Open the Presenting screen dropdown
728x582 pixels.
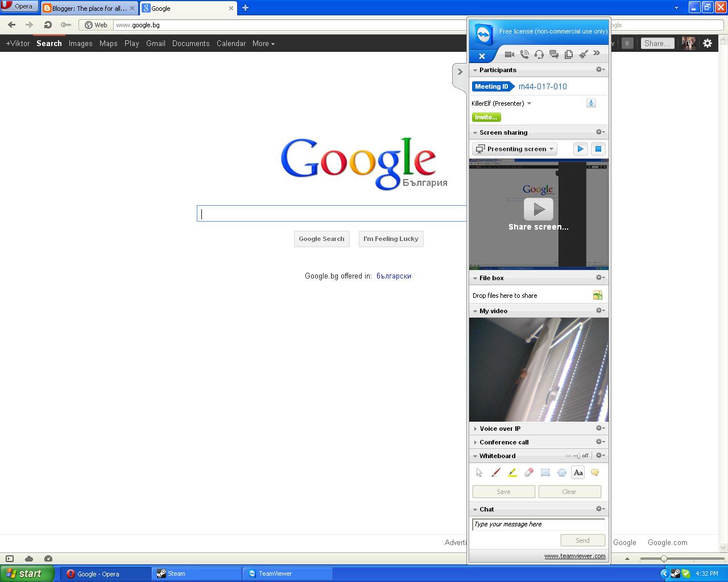pyautogui.click(x=514, y=148)
